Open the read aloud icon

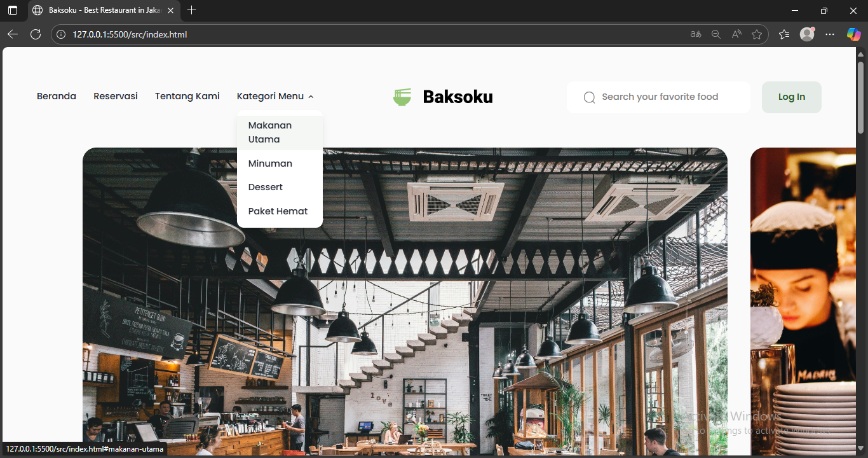pyautogui.click(x=736, y=34)
